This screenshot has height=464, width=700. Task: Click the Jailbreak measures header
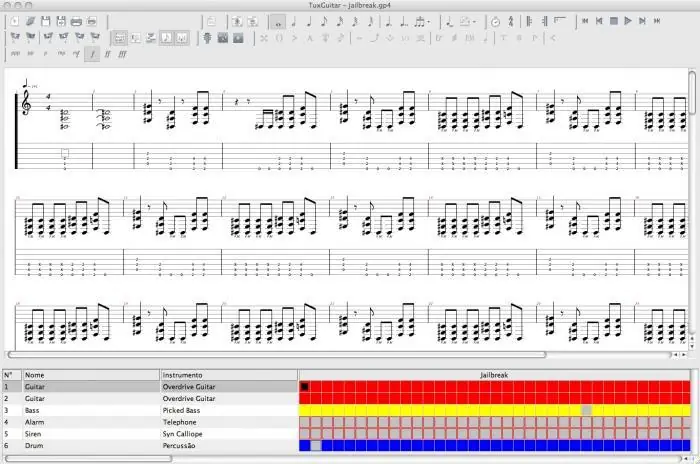(x=494, y=375)
